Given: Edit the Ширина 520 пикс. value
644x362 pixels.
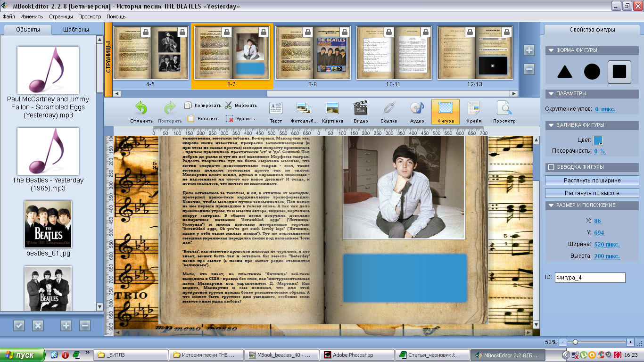Looking at the screenshot, I should click(x=607, y=245).
